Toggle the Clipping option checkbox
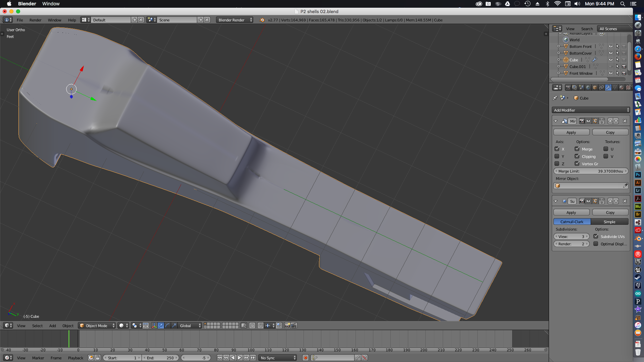This screenshot has height=362, width=644. point(577,156)
